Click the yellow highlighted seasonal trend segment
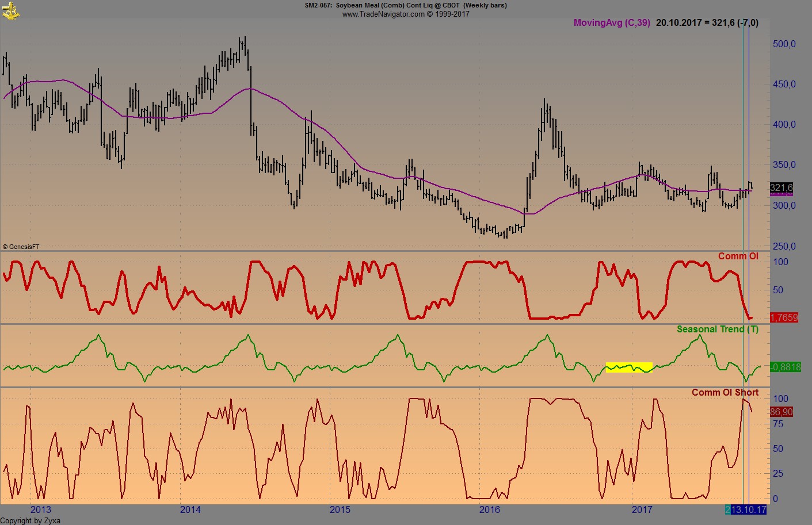 (628, 367)
